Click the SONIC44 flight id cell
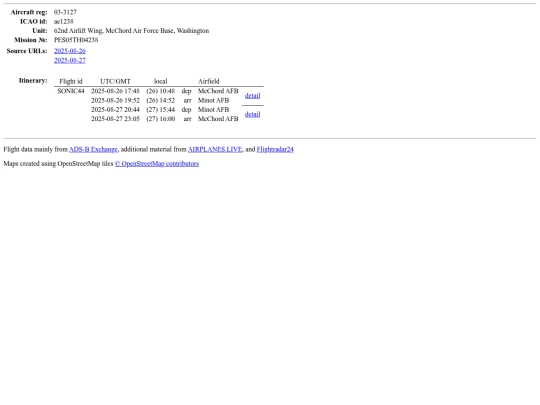 71,91
